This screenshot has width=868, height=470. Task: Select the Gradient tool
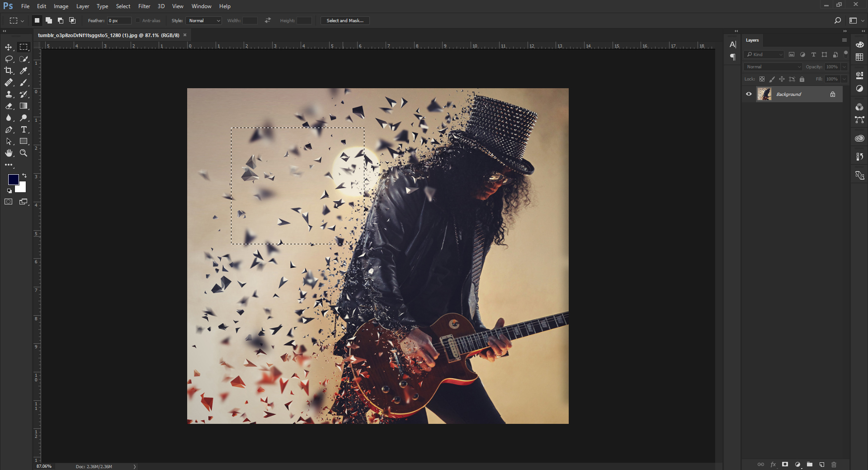click(x=24, y=106)
